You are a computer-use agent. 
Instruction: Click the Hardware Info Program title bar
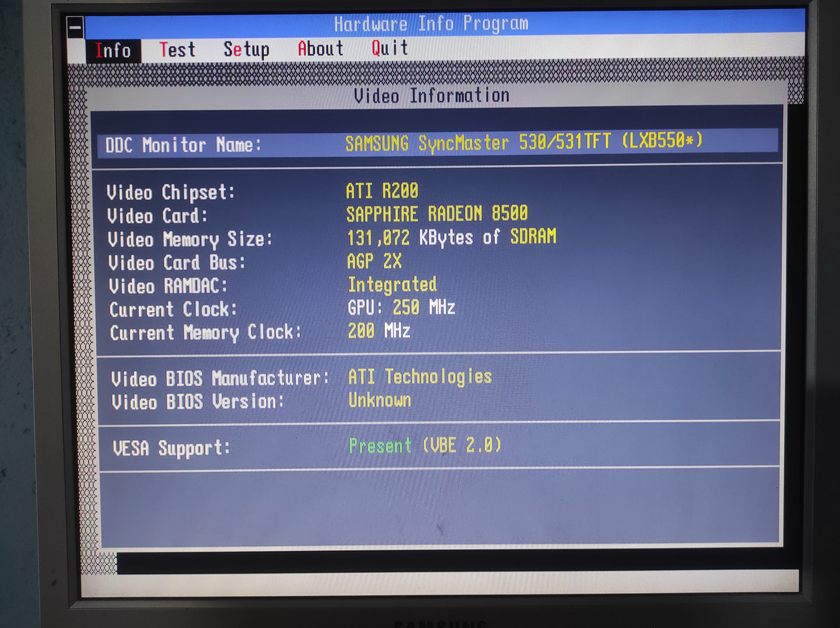click(x=431, y=24)
